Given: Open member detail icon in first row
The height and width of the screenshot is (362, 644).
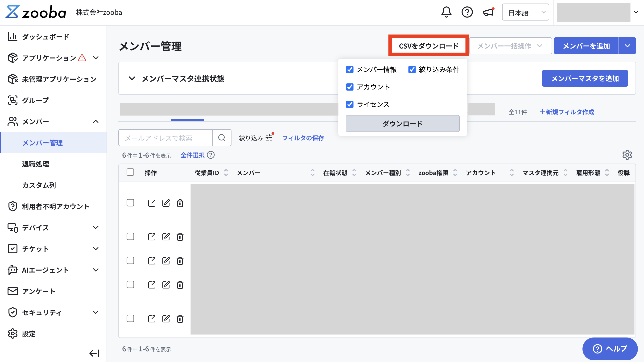Looking at the screenshot, I should click(152, 203).
